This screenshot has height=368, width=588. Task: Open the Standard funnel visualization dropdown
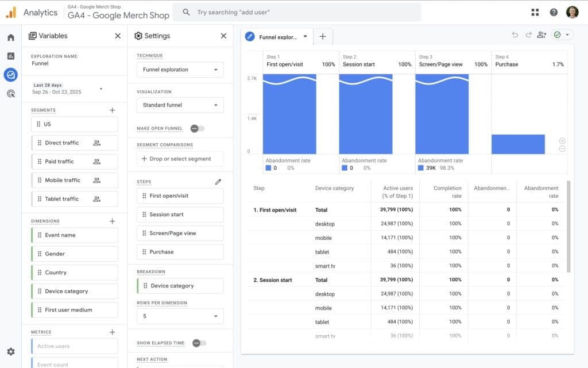coord(180,105)
